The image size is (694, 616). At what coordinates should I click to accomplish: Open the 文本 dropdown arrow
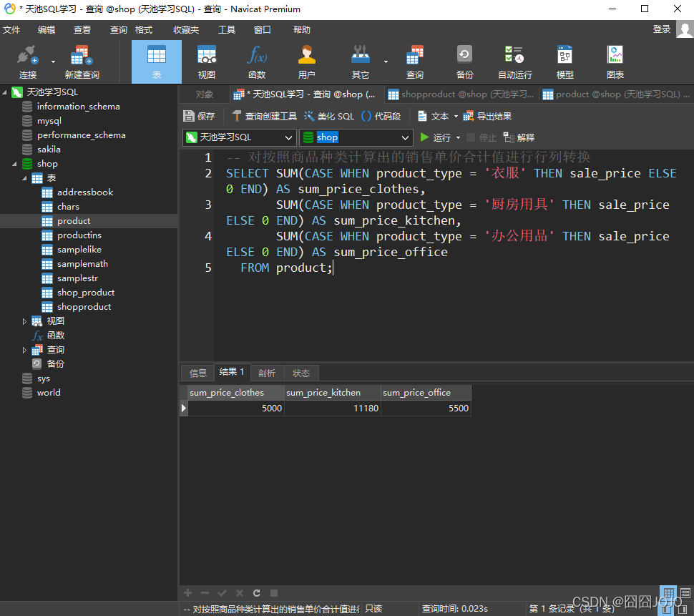pyautogui.click(x=456, y=117)
